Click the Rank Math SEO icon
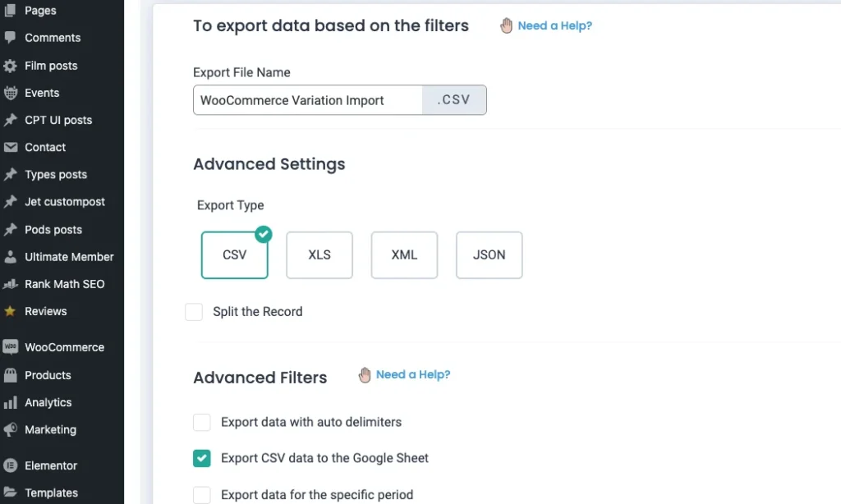The image size is (841, 504). point(11,284)
